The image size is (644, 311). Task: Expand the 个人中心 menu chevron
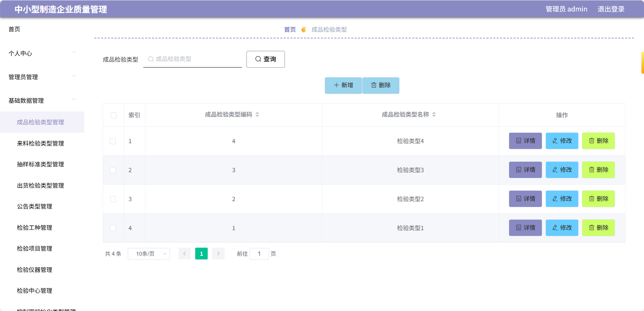74,52
